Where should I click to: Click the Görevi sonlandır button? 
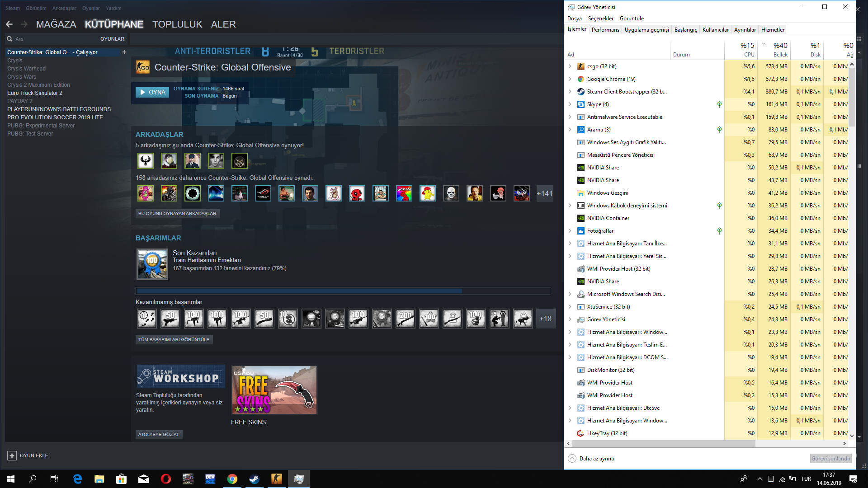tap(830, 458)
